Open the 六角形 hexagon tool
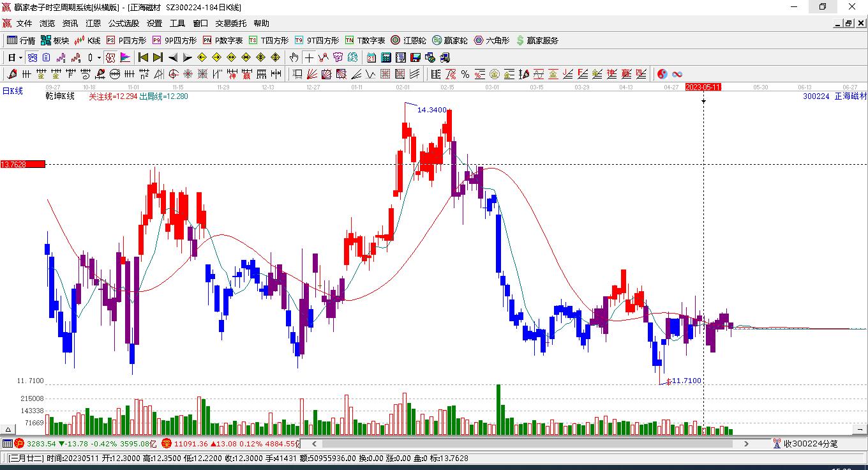The width and height of the screenshot is (868, 470). (x=491, y=40)
